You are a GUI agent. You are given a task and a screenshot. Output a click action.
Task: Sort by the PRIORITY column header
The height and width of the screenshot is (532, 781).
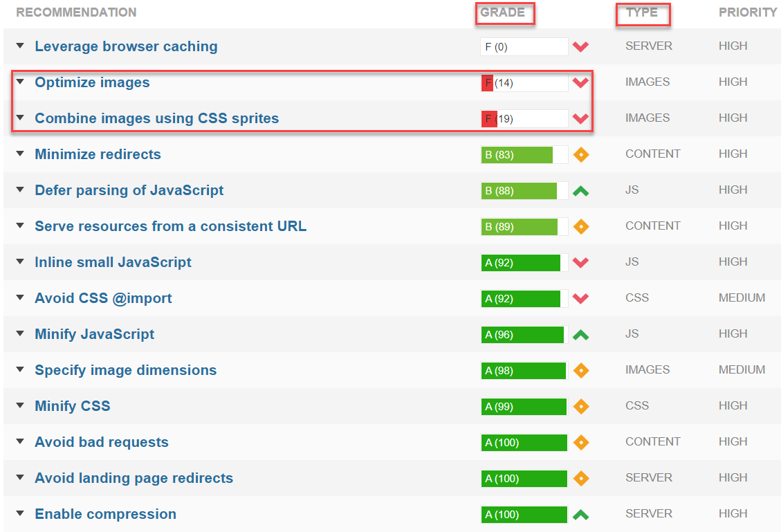click(748, 12)
